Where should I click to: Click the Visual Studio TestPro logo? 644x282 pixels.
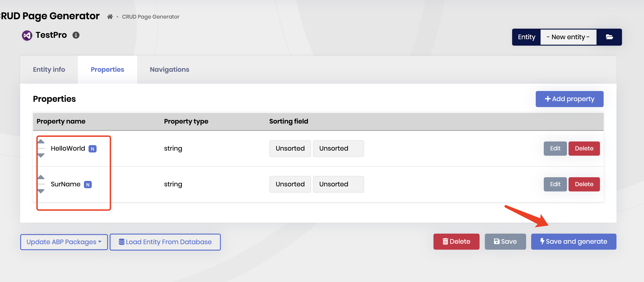(27, 35)
